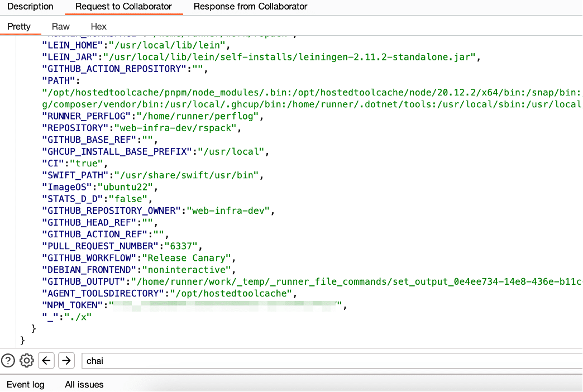Click the "/home/runner/perflog" value
Image resolution: width=583 pixels, height=392 pixels.
pyautogui.click(x=198, y=116)
